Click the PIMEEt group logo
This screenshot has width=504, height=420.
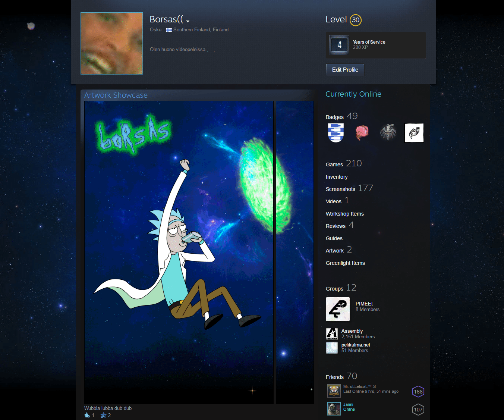[x=338, y=309]
